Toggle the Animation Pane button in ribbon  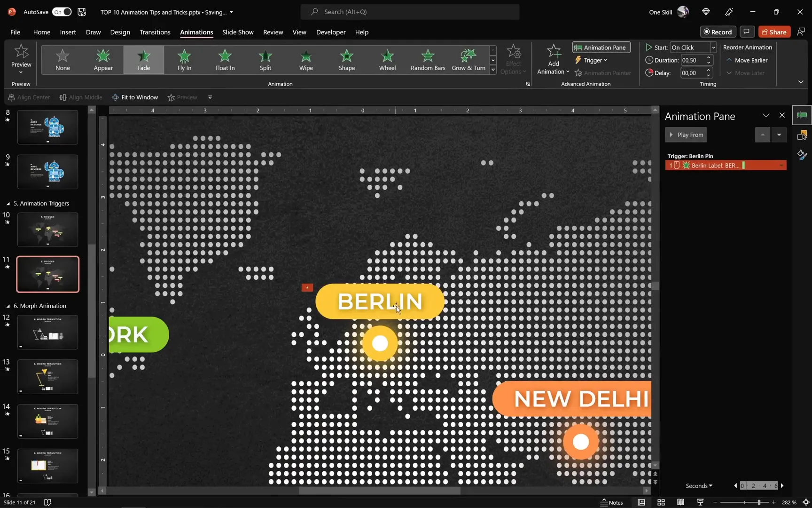601,48
